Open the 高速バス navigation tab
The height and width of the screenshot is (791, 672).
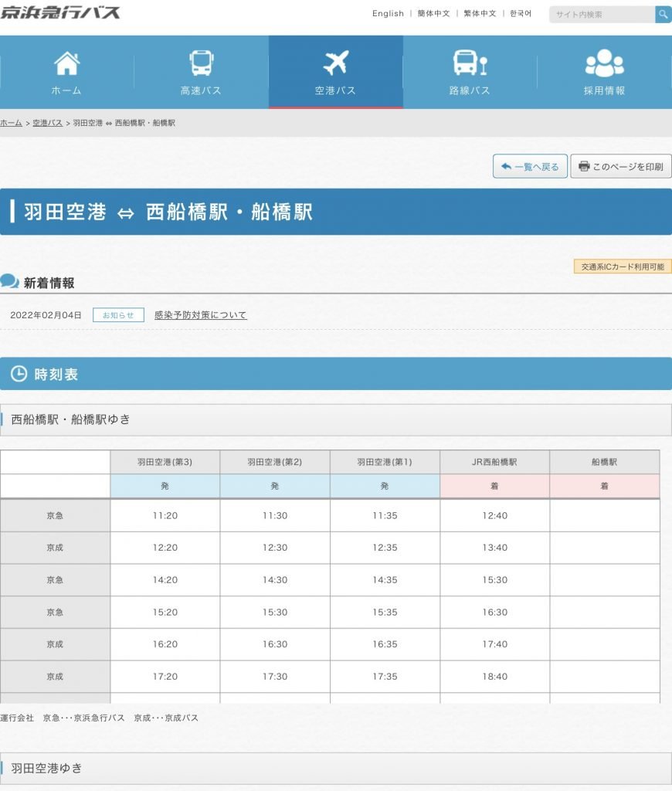[201, 73]
